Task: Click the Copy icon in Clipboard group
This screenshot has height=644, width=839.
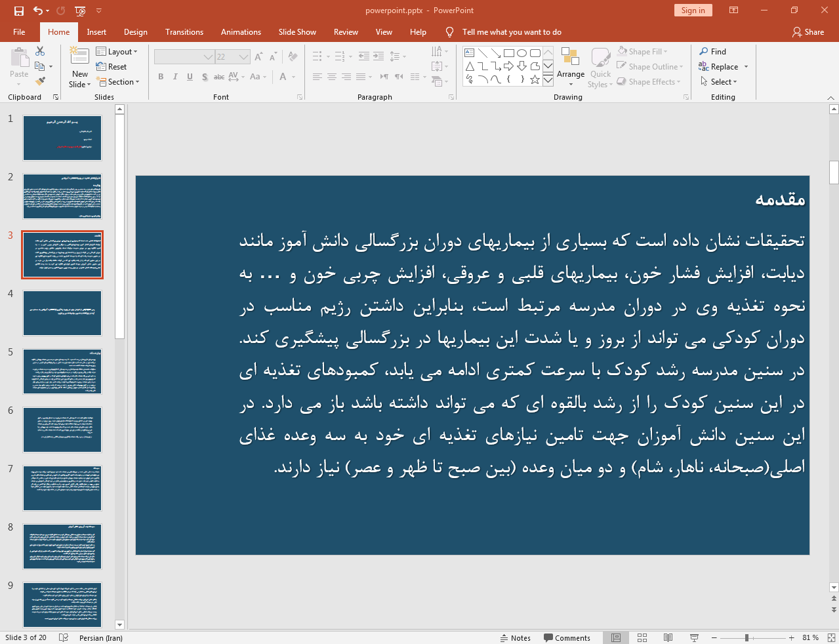Action: point(40,66)
